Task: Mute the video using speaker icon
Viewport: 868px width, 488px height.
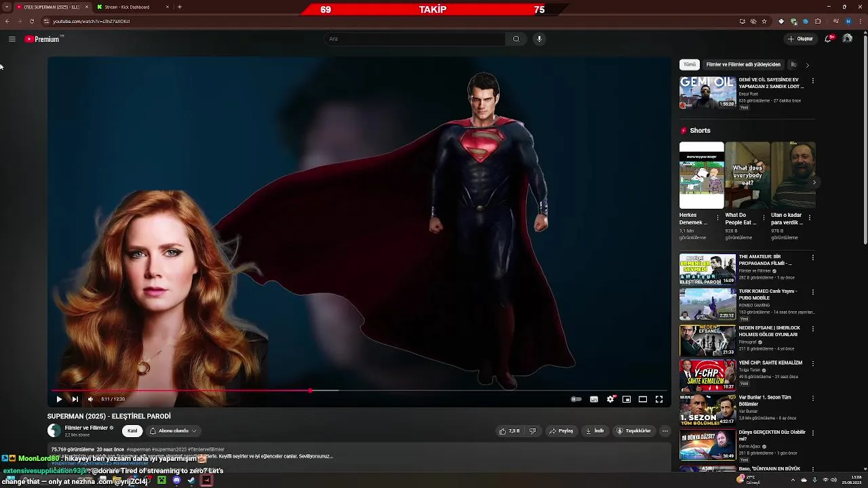Action: pos(90,399)
